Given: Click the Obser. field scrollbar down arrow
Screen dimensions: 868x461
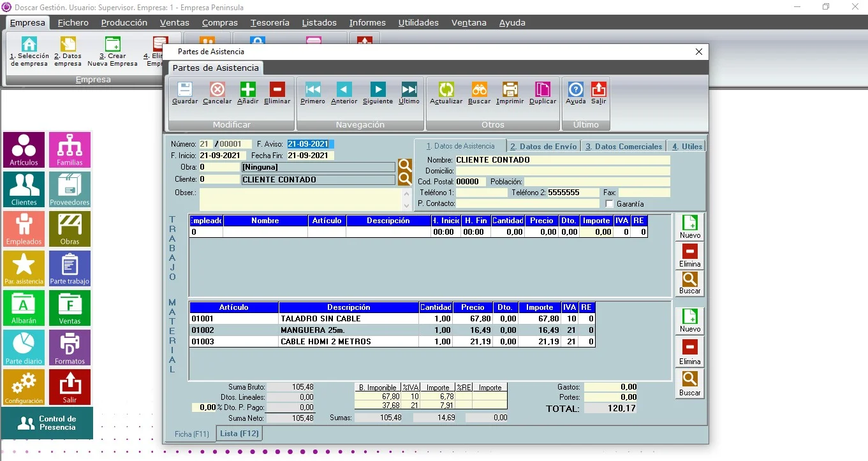Looking at the screenshot, I should (407, 207).
